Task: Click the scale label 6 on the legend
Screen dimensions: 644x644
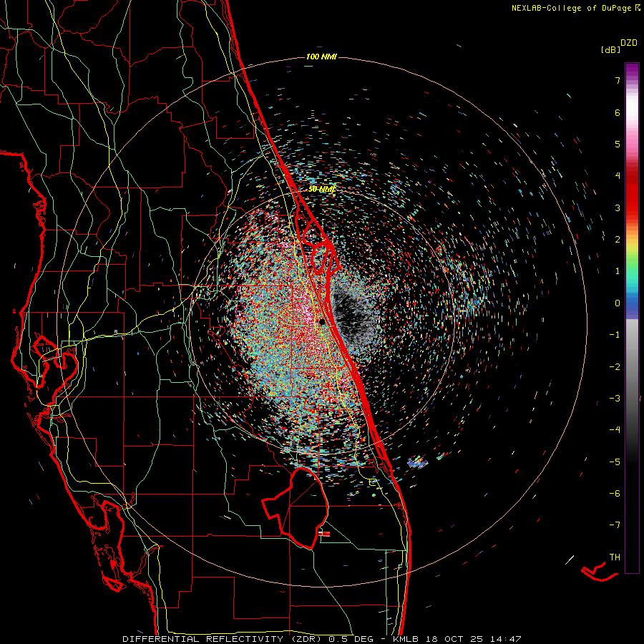Action: (x=618, y=112)
